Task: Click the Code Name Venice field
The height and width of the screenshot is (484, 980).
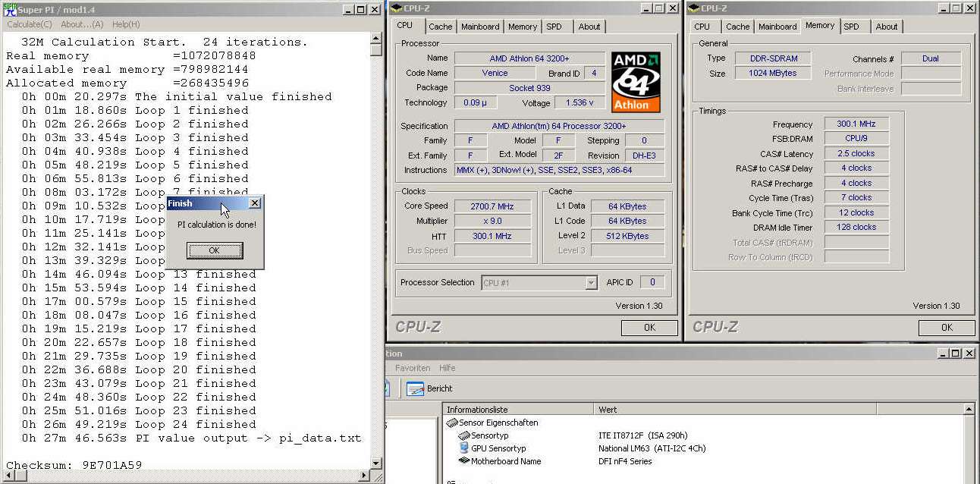Action: (495, 74)
